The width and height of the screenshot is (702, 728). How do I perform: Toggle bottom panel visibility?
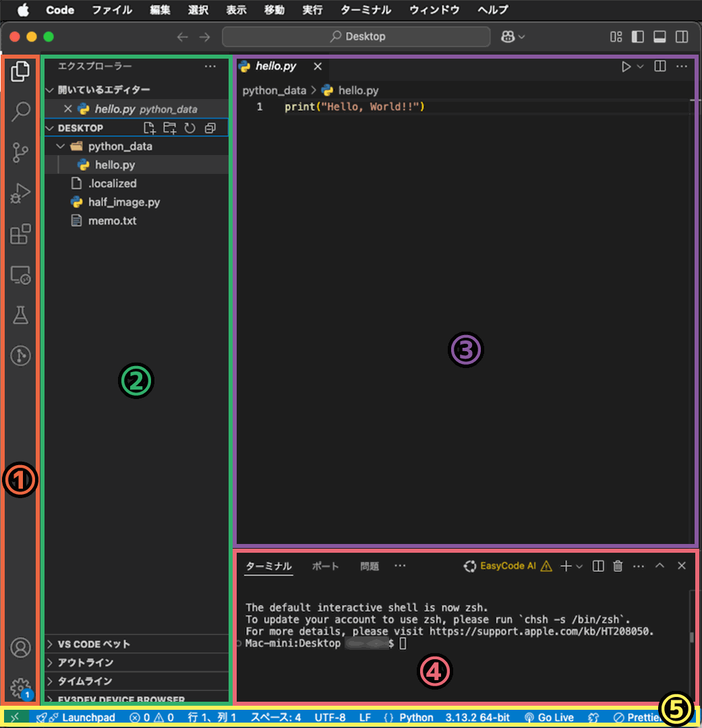coord(660,36)
